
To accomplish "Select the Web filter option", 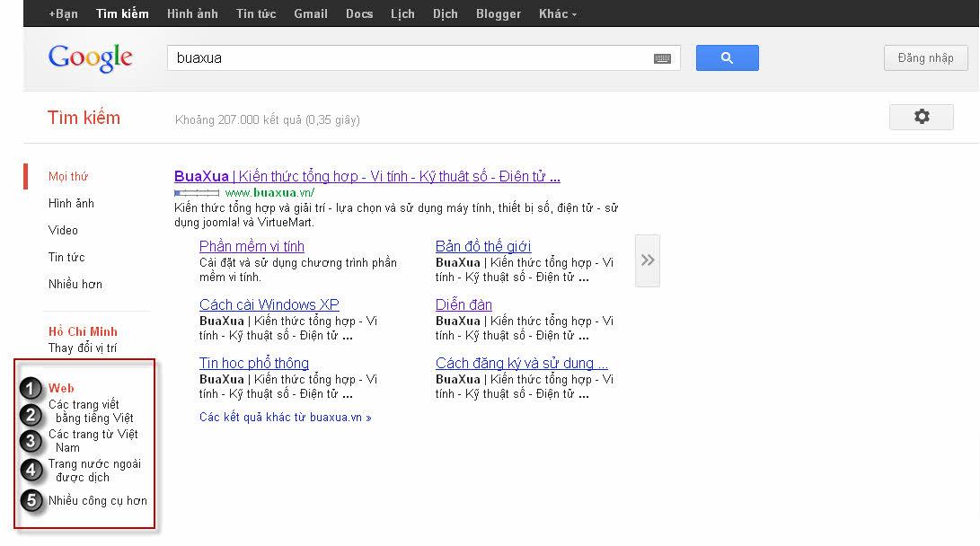I will [61, 389].
